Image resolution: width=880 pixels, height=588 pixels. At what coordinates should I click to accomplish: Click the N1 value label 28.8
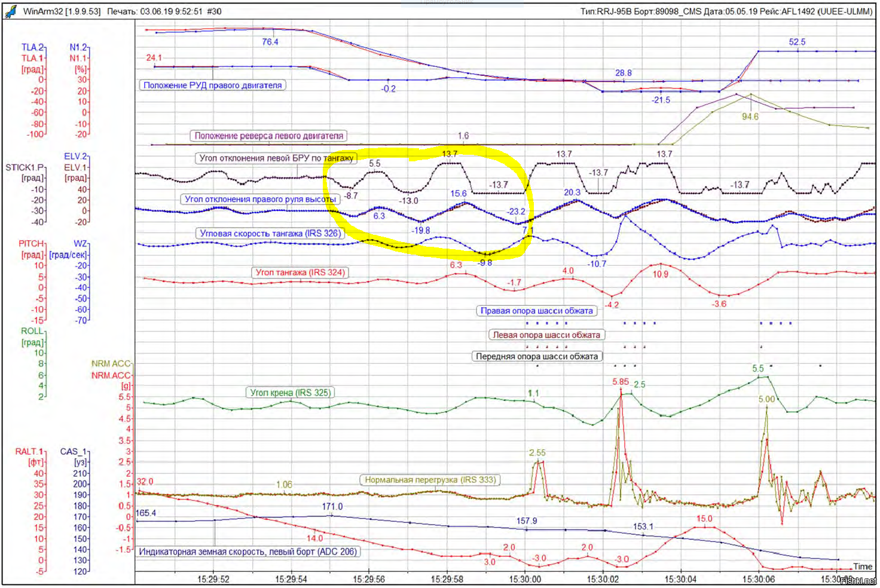(624, 73)
